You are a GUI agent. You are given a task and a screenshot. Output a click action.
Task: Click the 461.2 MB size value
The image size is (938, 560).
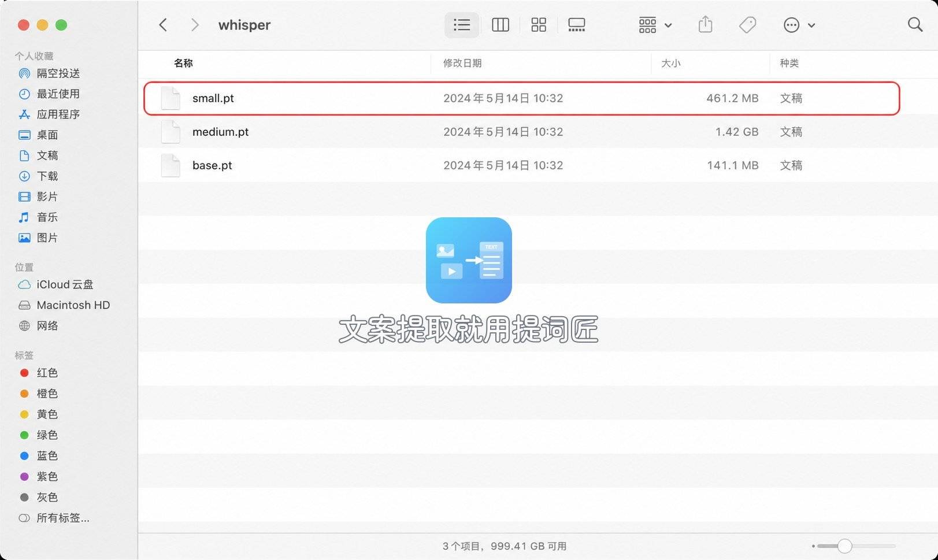point(732,98)
